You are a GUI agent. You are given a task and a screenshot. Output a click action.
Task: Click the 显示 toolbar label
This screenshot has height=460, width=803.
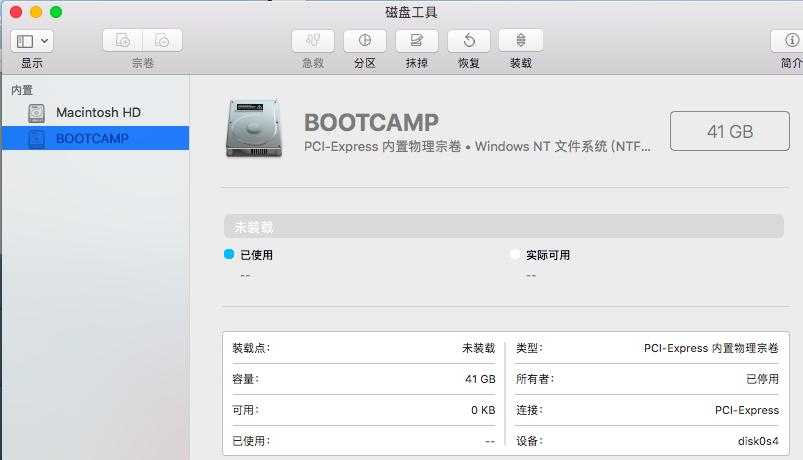click(x=32, y=63)
